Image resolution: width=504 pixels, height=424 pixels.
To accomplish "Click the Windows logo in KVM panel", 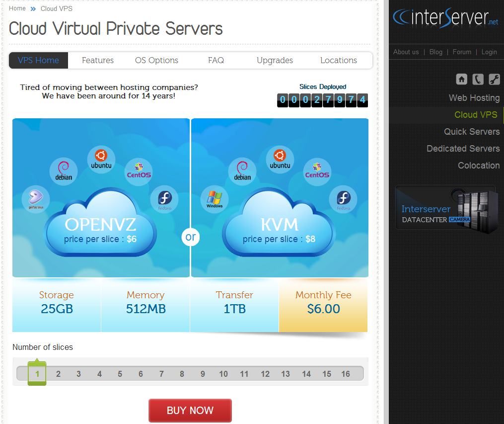I will pyautogui.click(x=215, y=199).
